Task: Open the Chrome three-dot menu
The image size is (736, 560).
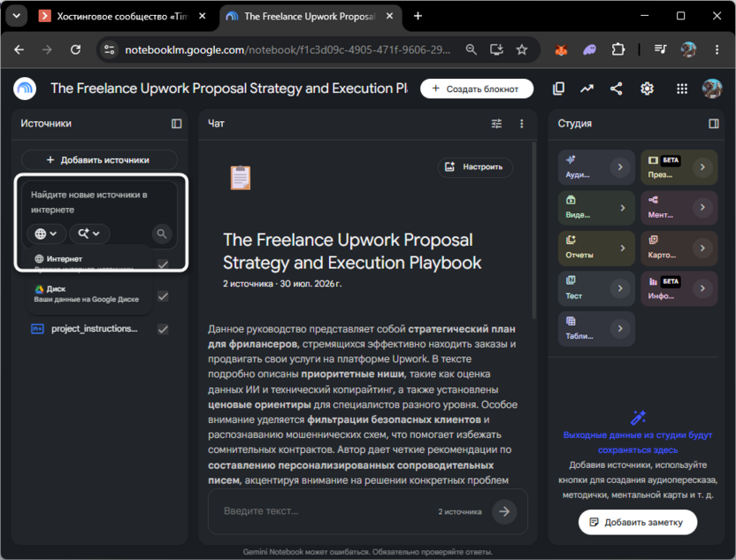Action: click(717, 50)
